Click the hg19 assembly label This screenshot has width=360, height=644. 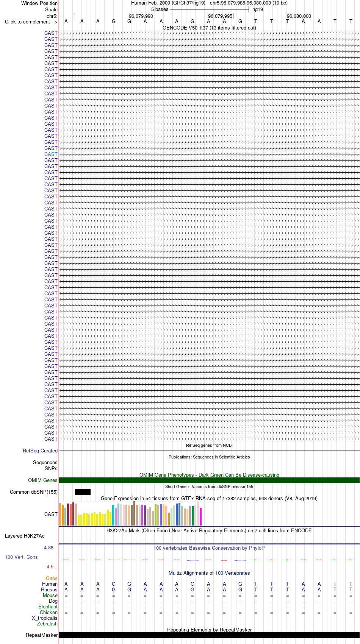[258, 10]
